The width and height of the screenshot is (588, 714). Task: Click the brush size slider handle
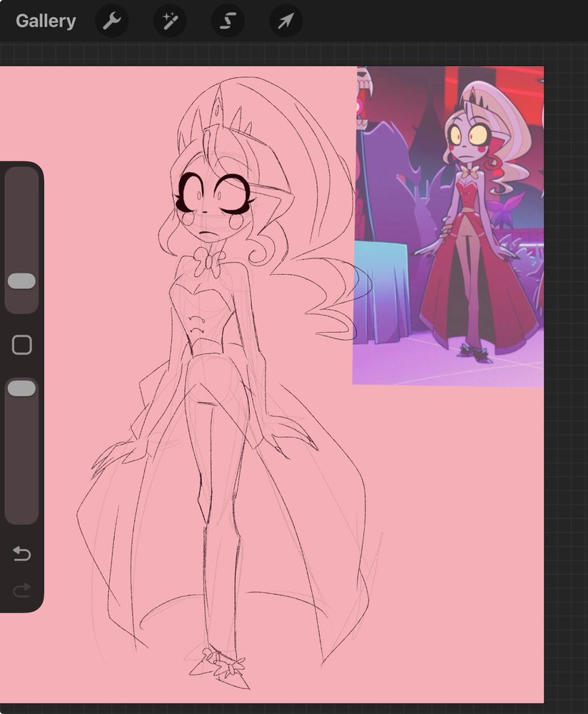tap(22, 281)
